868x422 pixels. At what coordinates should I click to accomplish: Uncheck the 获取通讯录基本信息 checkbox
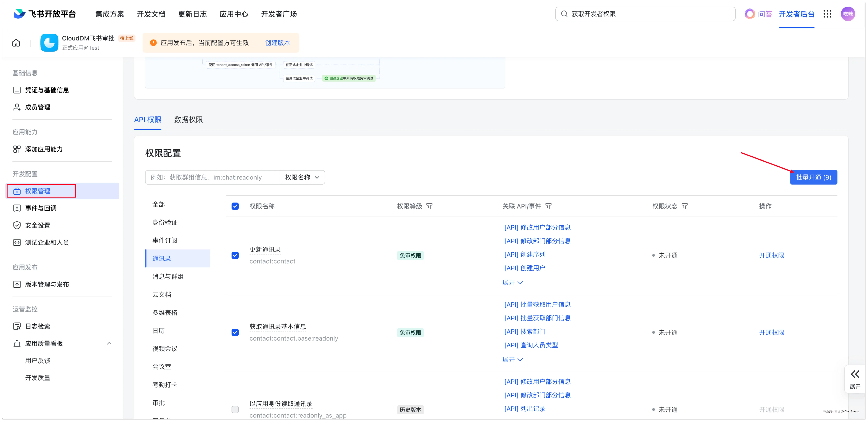click(235, 332)
